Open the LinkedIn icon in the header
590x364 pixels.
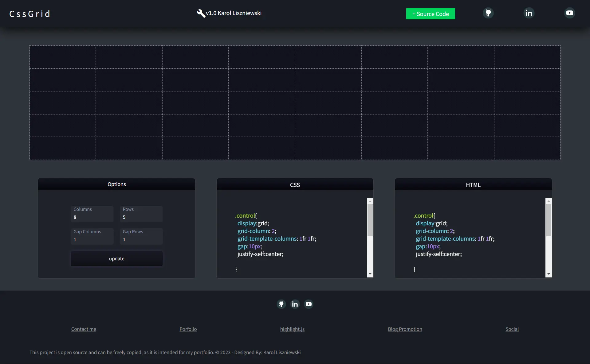pos(529,13)
